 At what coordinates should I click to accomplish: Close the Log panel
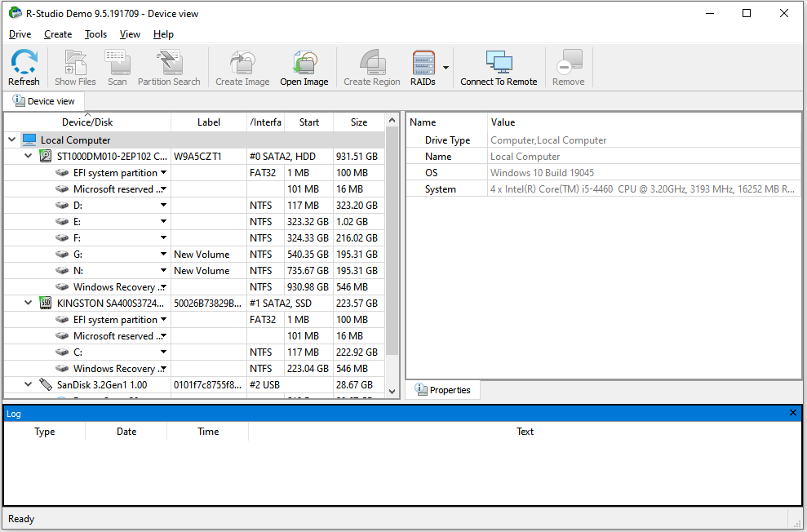tap(792, 413)
